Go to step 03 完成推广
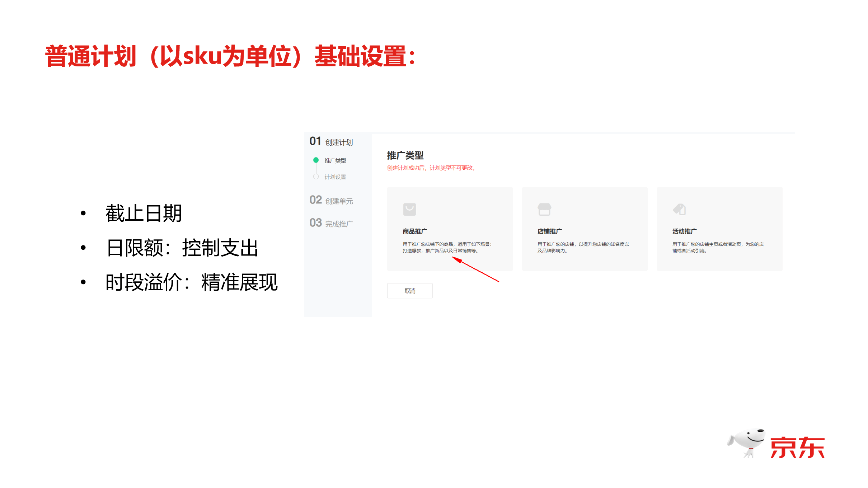Image resolution: width=868 pixels, height=488 pixels. [331, 223]
